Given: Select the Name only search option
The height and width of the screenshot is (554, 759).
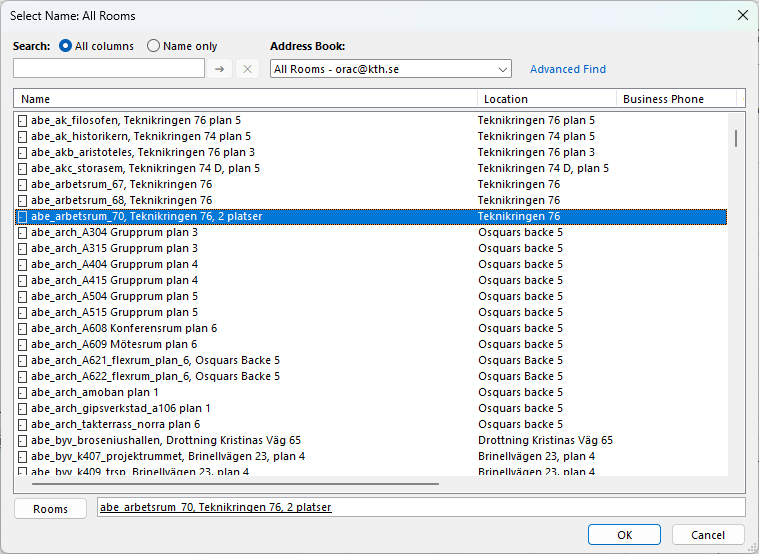Looking at the screenshot, I should point(182,46).
